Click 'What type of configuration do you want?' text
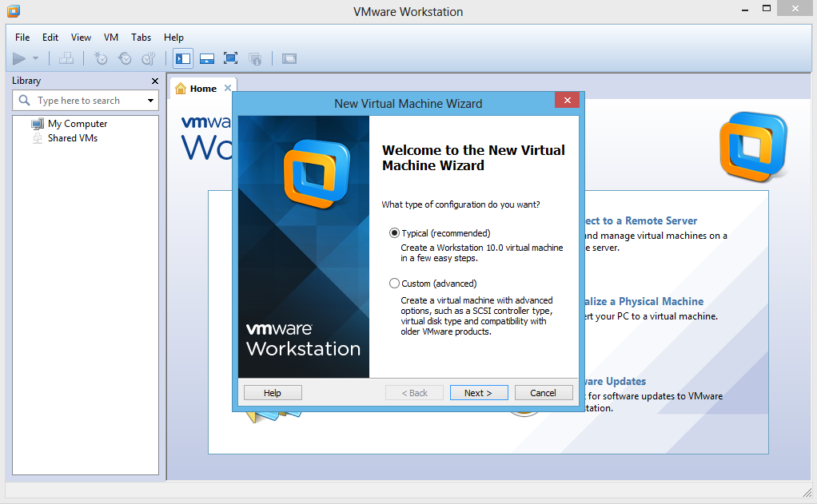The width and height of the screenshot is (817, 504). (460, 204)
